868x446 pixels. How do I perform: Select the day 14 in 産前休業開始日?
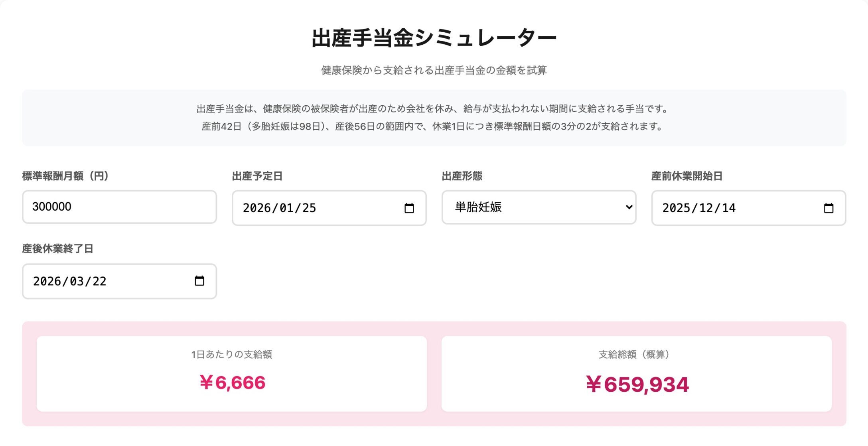tap(728, 208)
